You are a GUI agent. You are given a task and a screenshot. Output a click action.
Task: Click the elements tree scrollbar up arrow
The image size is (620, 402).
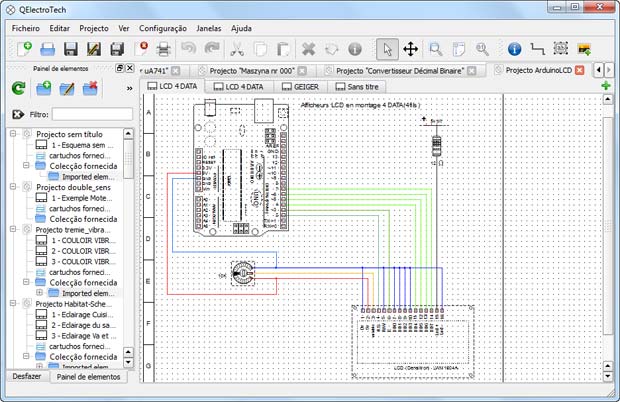(128, 134)
